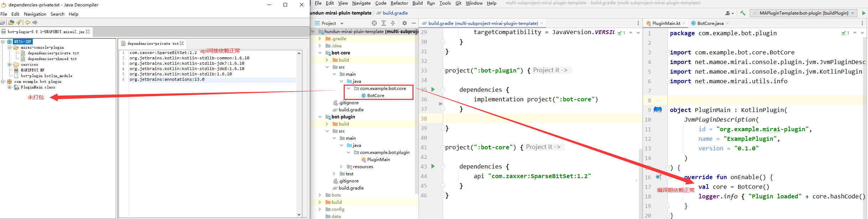Screen dimensions: 868x219
Task: Click Expand All icon in Project panel
Action: point(384,23)
